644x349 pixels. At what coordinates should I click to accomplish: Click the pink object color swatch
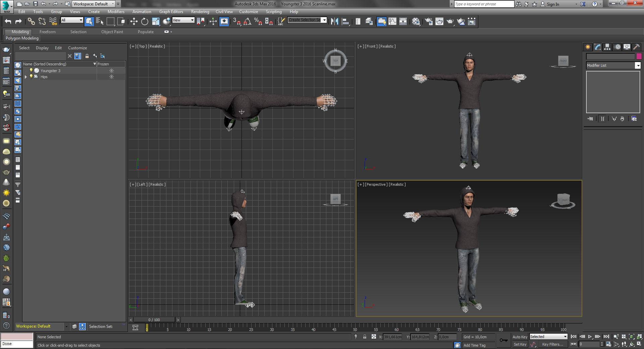point(639,56)
